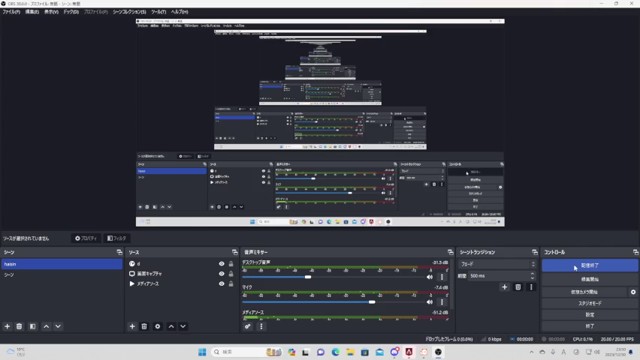Image resolution: width=640 pixels, height=360 pixels.
Task: Hide the 画面キャプチャ source via eye icon
Action: 221,274
